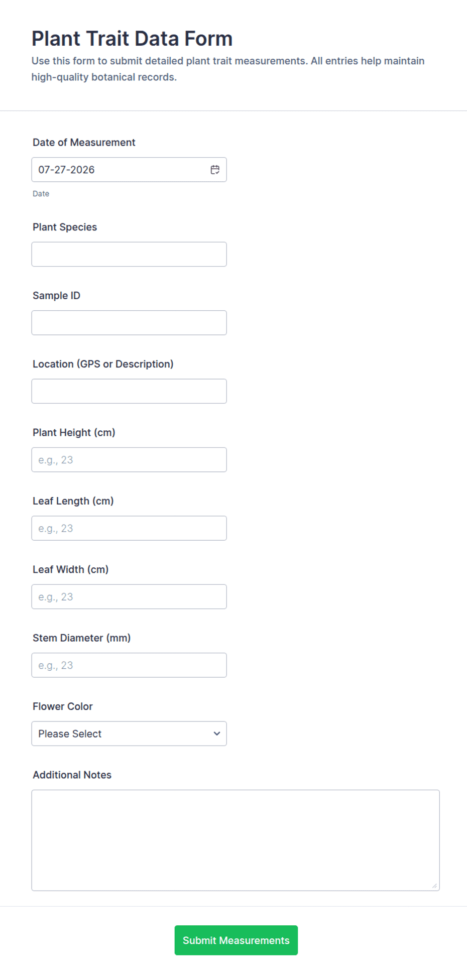
Task: Click the Date of Measurement field
Action: click(129, 170)
